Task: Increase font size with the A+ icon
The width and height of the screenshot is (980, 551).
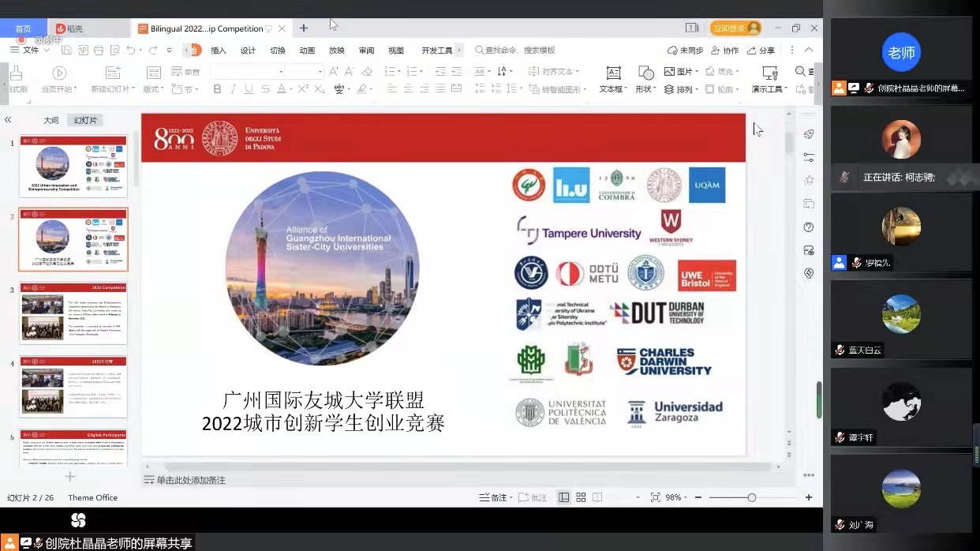Action: coord(334,71)
